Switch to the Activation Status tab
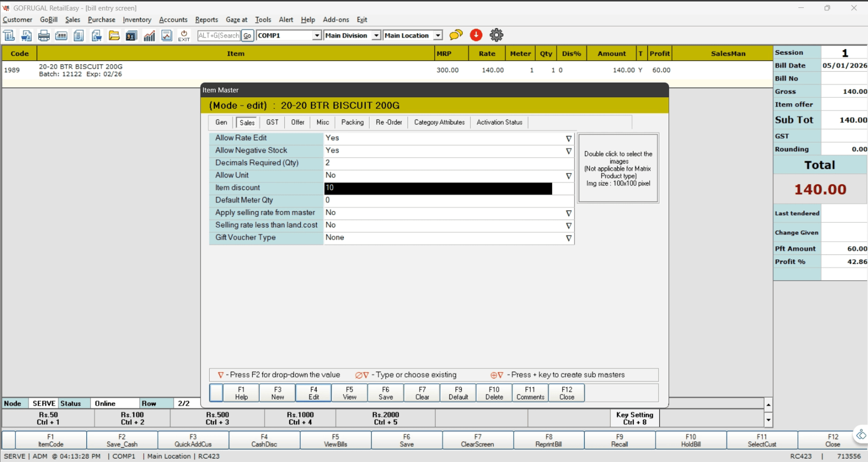 click(x=499, y=122)
